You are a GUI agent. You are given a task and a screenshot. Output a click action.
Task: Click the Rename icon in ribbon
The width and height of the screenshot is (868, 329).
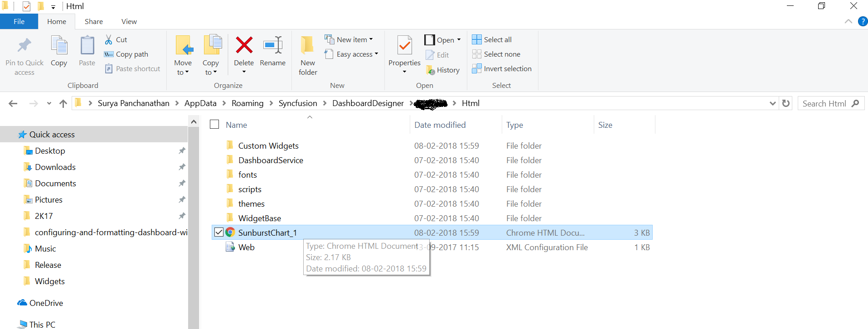pos(272,45)
